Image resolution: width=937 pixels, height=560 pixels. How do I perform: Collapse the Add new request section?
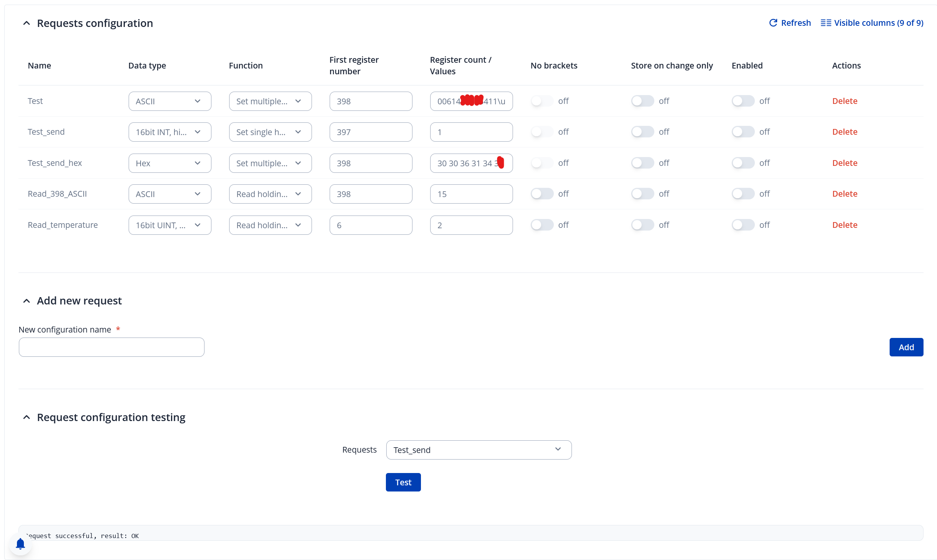27,301
